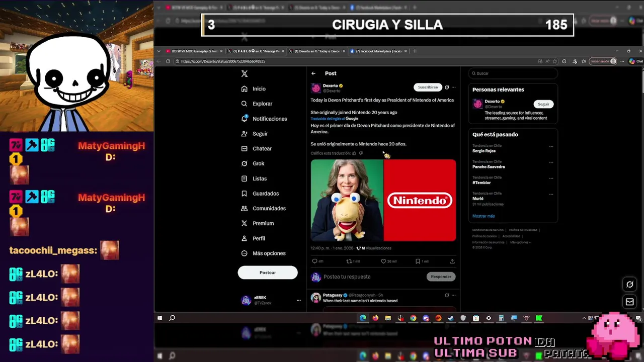Viewport: 644px width, 362px height.
Task: Open the Comunidades icon in sidebar
Action: click(245, 208)
